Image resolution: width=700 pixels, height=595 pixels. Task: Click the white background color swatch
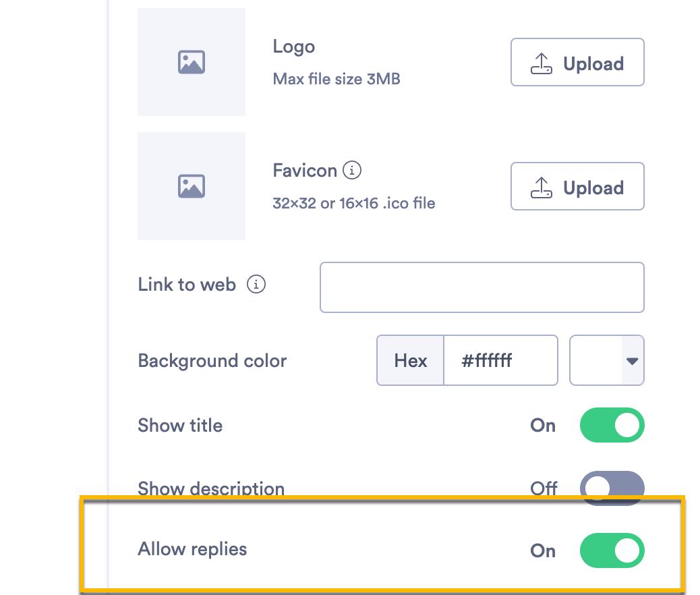point(596,360)
